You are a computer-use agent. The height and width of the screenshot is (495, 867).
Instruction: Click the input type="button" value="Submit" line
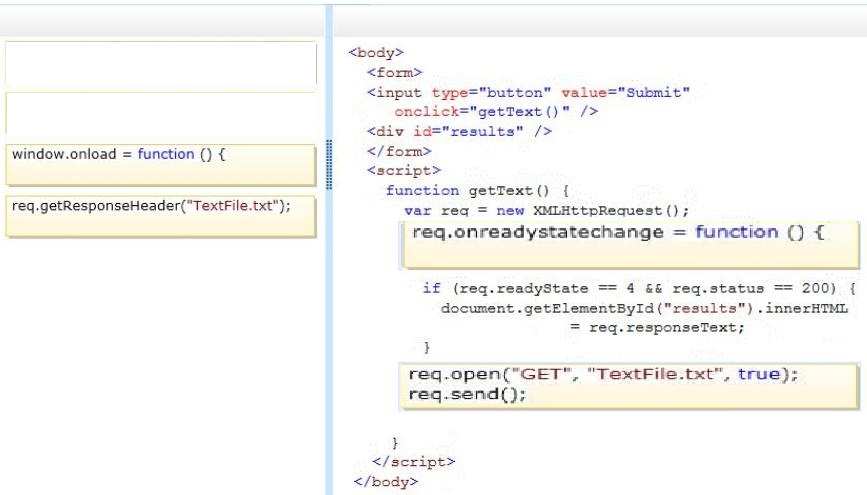(x=528, y=92)
